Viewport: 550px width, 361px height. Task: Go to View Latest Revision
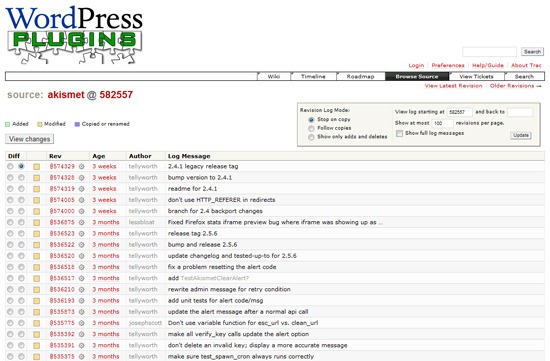point(454,86)
